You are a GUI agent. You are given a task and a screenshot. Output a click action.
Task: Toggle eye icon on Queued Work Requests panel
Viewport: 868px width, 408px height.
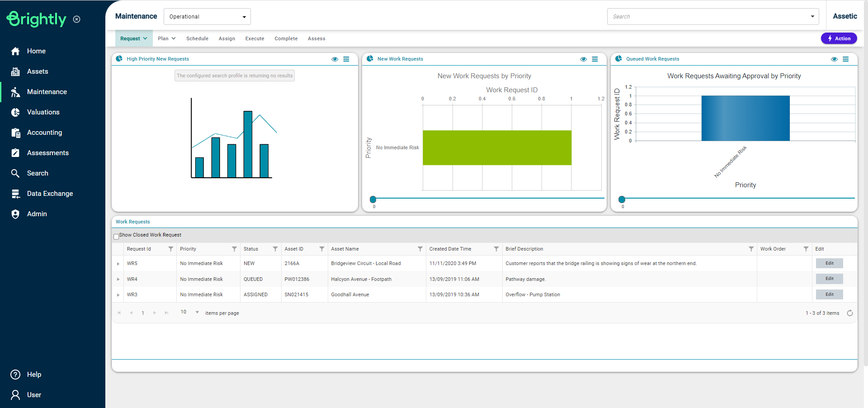[834, 59]
